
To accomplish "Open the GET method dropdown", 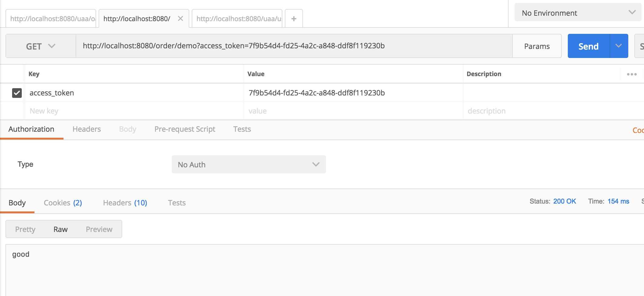I will pos(41,46).
